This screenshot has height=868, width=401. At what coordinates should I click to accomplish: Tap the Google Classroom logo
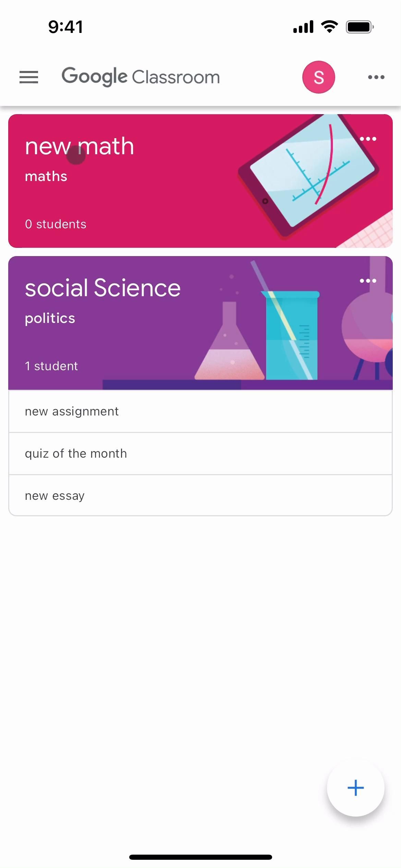(141, 77)
